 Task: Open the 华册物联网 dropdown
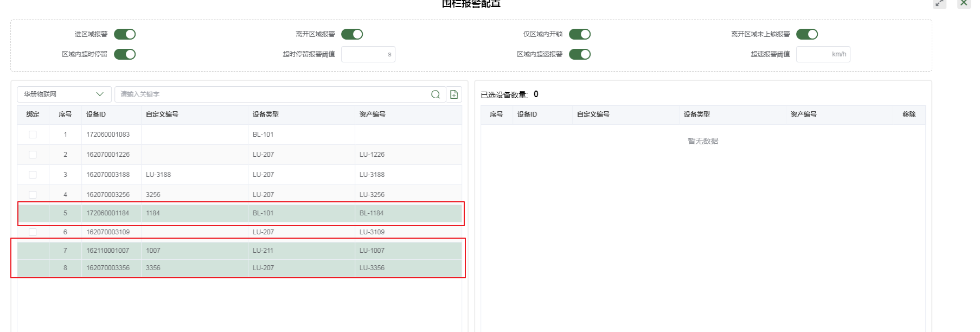[x=64, y=94]
